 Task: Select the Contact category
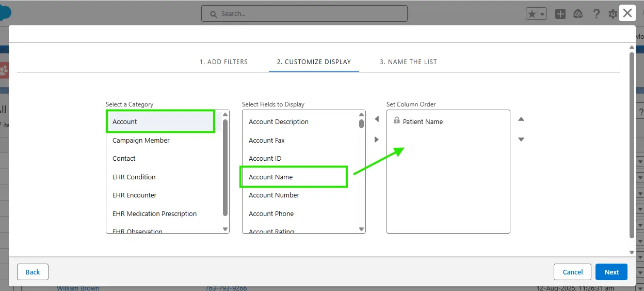point(124,159)
